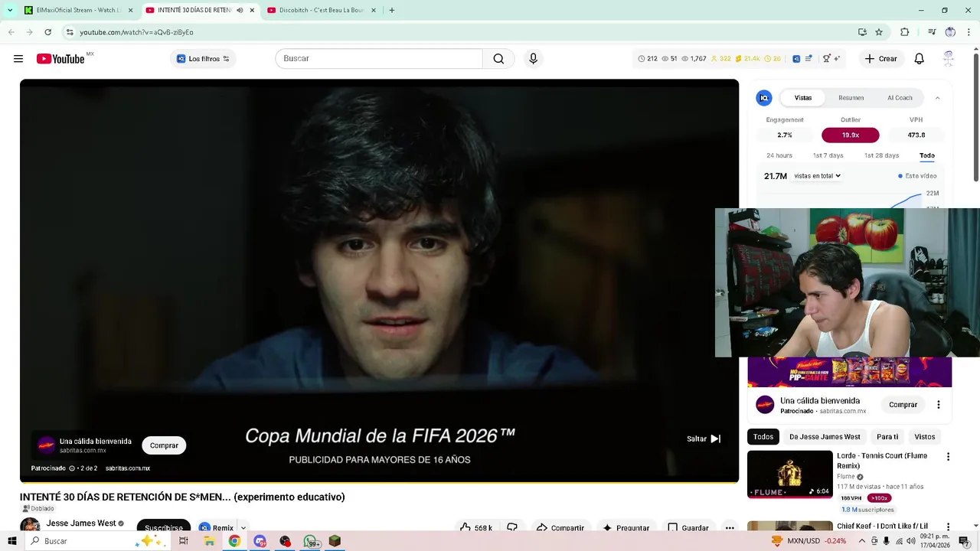
Task: Click the magnifier search button
Action: pos(498,59)
